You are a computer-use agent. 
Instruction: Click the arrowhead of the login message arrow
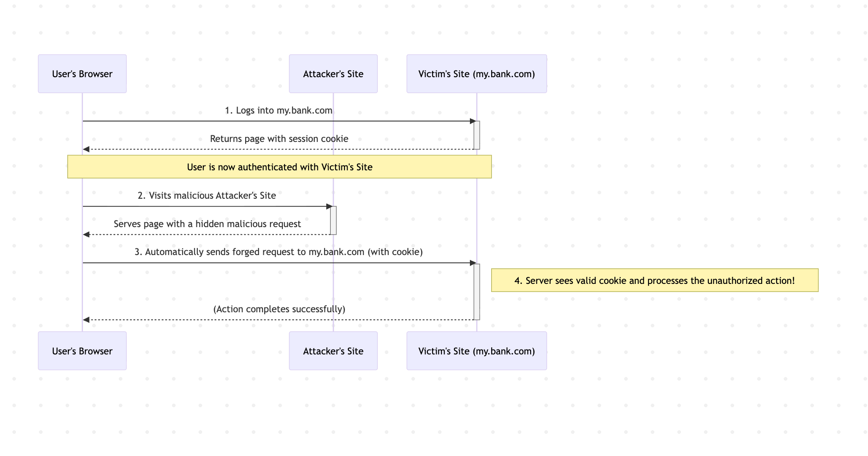(473, 121)
